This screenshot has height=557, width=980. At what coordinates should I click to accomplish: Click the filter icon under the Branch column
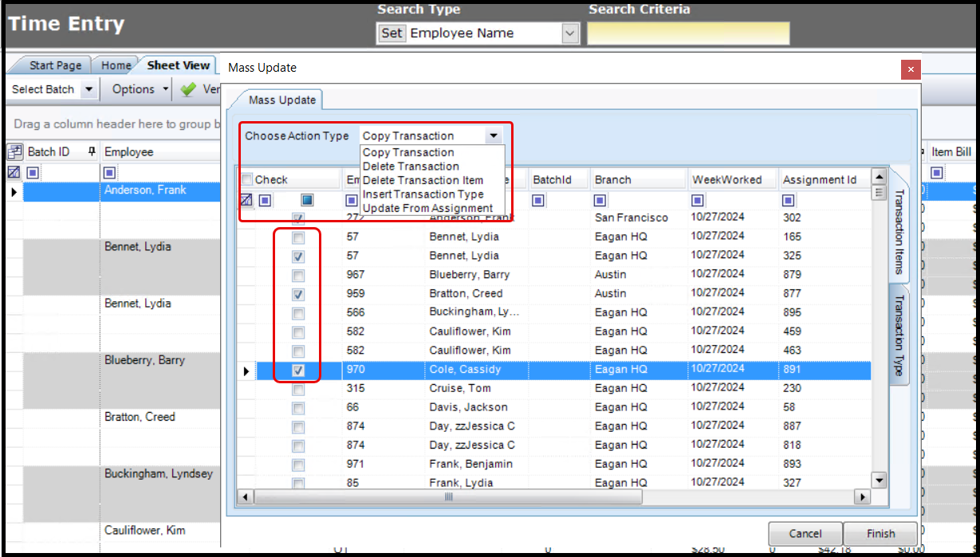click(600, 200)
